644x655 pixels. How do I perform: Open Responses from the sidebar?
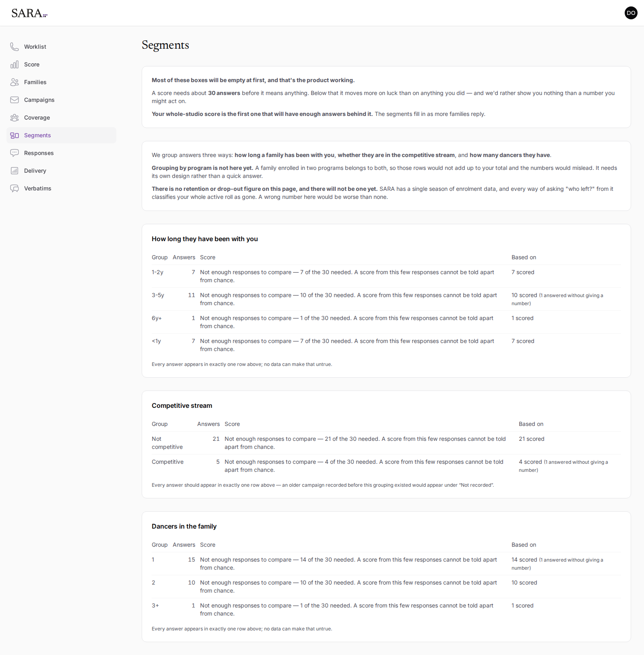pos(61,153)
